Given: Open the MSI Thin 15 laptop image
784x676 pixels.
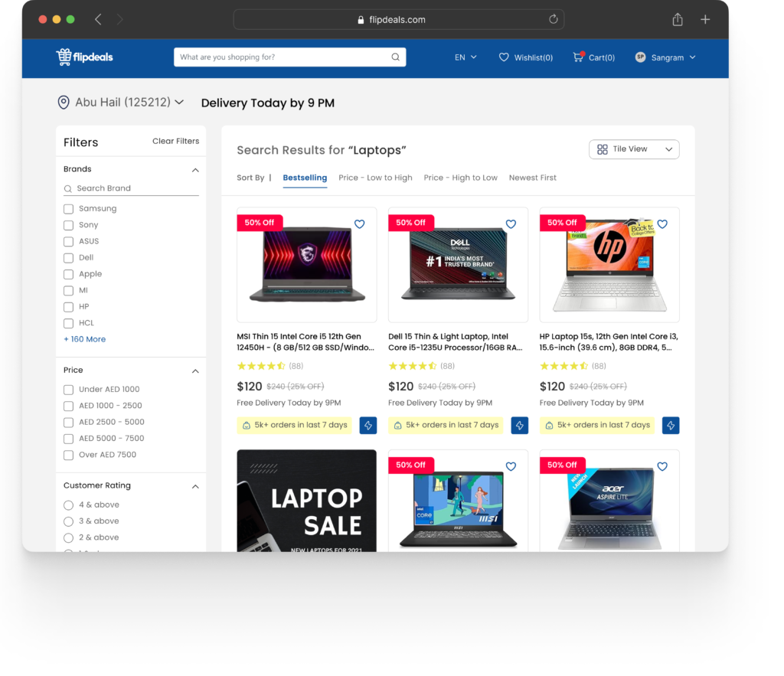Looking at the screenshot, I should point(307,264).
